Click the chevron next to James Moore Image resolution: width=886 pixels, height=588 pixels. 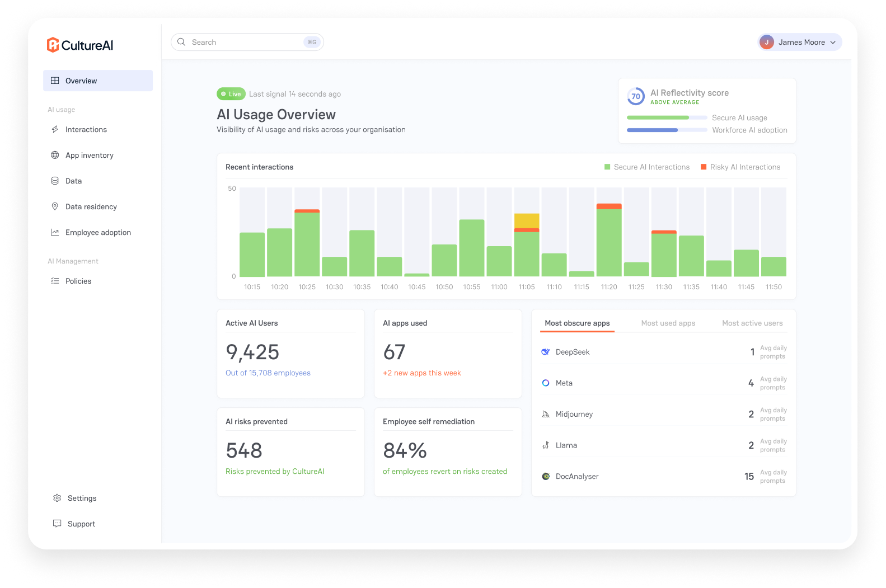[833, 43]
